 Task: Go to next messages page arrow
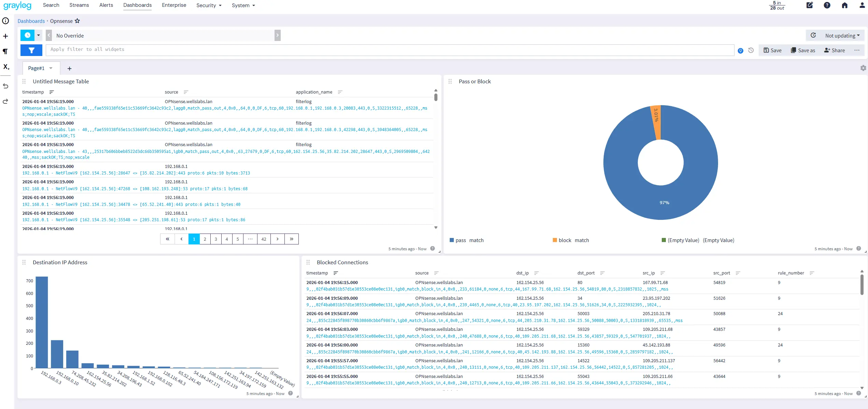point(278,239)
